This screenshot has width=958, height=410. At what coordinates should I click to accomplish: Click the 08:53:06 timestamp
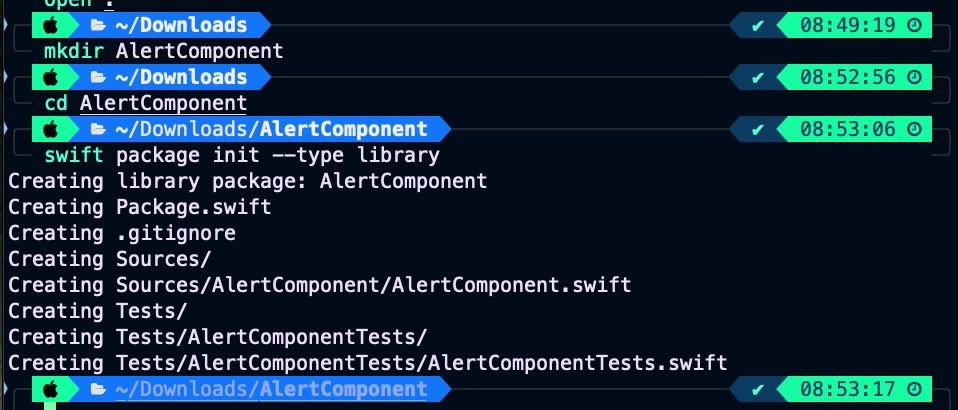tap(846, 129)
